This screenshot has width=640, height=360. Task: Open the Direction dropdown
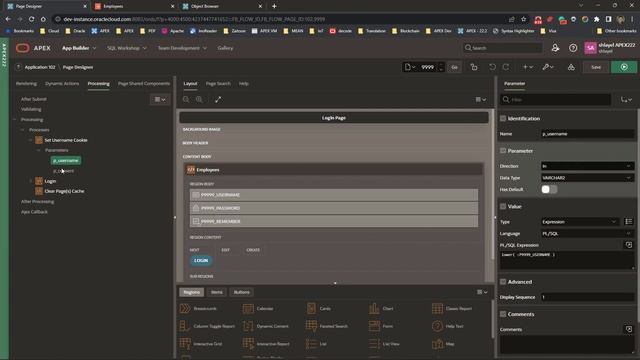(x=587, y=166)
